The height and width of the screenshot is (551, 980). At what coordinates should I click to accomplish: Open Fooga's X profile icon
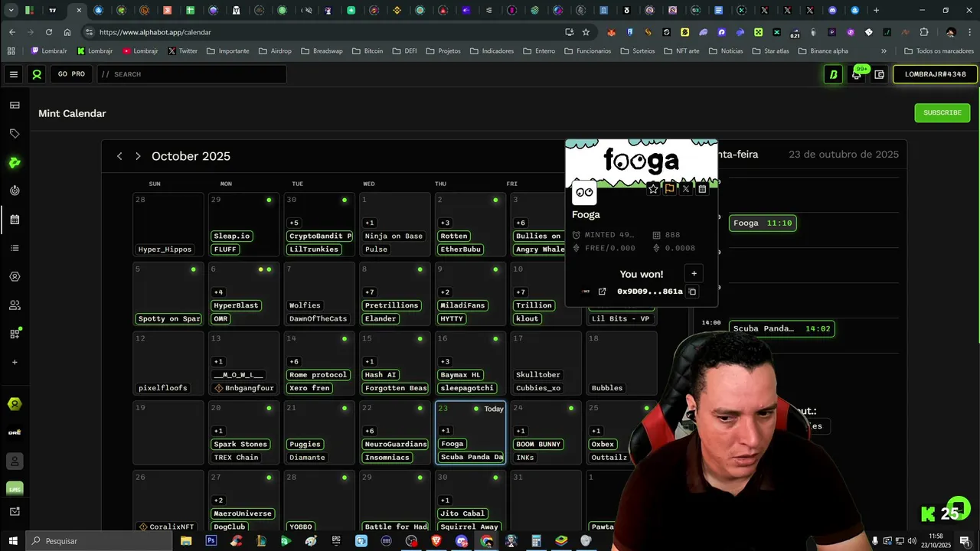click(x=686, y=189)
